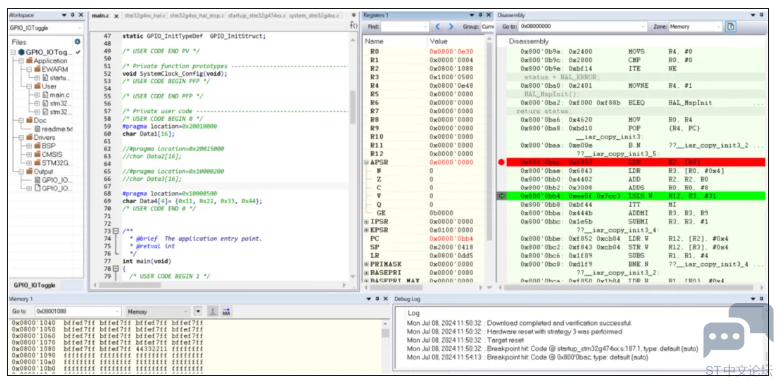This screenshot has width=782, height=386.
Task: Collapse the User folder in workspace
Action: (29, 86)
